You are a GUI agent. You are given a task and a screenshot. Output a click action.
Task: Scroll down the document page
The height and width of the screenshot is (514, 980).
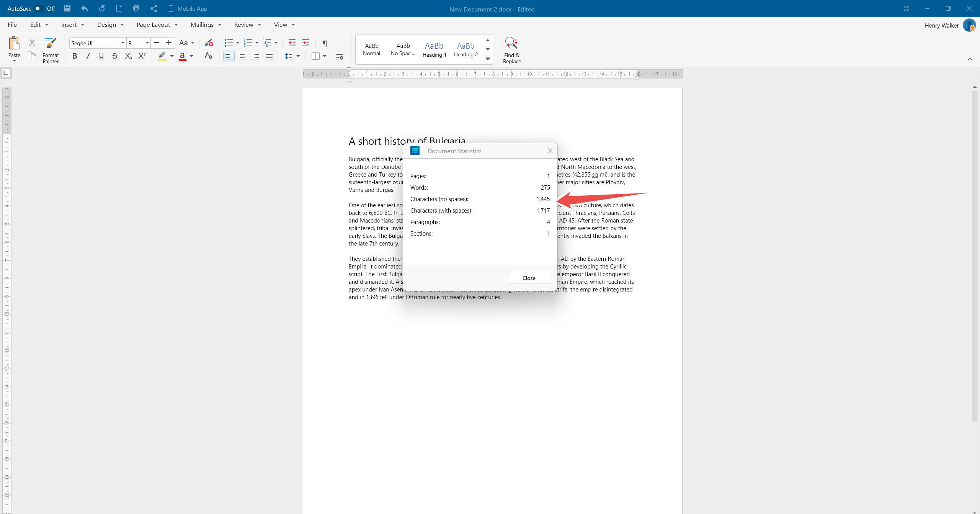(975, 512)
